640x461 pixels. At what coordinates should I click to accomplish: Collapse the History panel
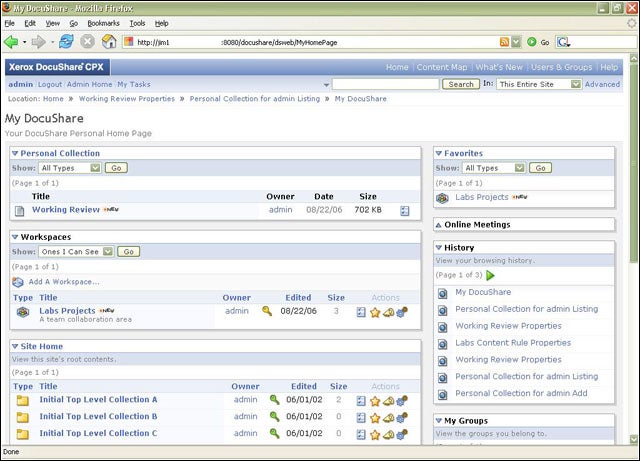coord(439,247)
